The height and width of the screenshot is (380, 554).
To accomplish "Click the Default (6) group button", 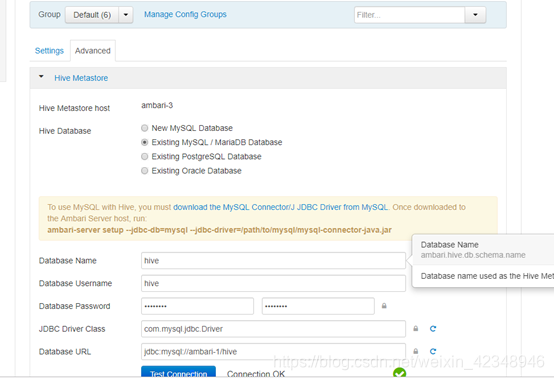I will click(92, 15).
